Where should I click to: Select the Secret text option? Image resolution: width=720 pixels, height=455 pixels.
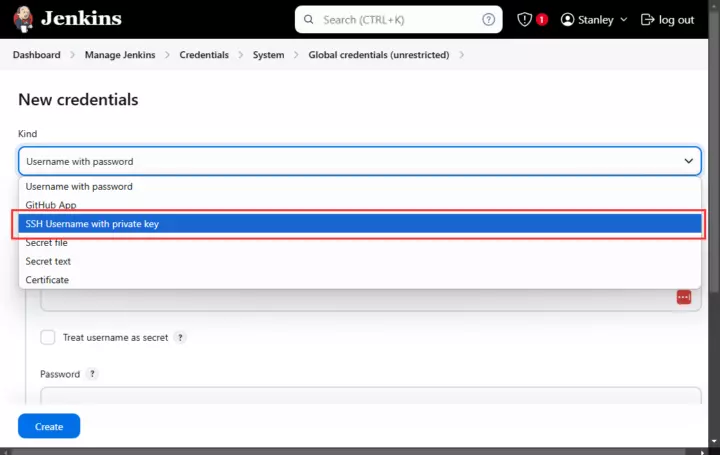360,261
